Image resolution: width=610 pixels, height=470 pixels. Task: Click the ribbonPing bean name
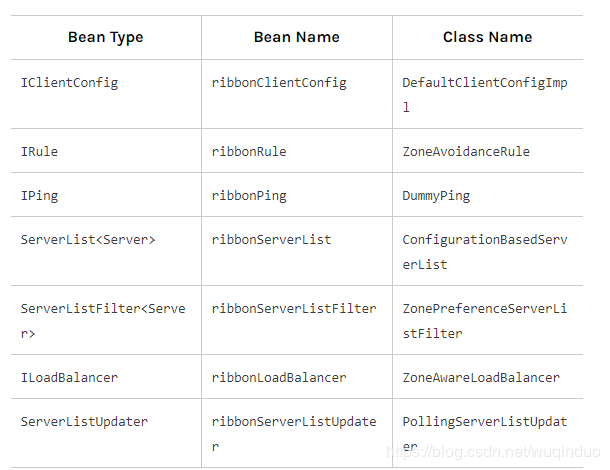click(x=249, y=196)
